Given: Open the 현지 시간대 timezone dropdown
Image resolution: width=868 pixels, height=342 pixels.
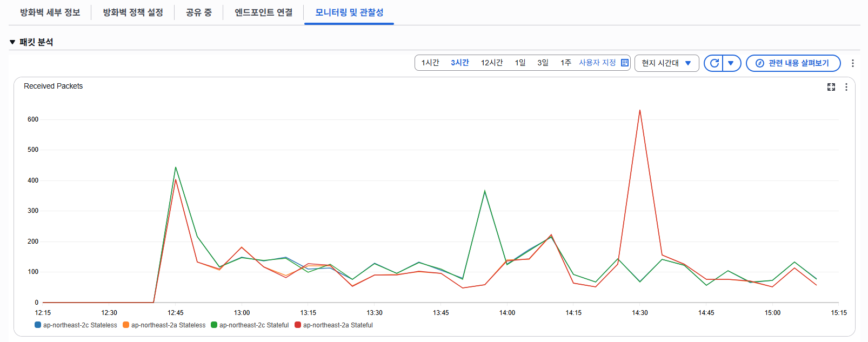Looking at the screenshot, I should pos(666,63).
